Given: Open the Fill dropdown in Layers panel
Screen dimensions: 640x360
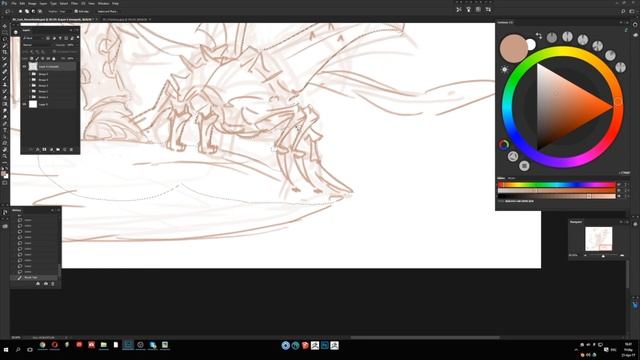Looking at the screenshot, I should point(71,58).
